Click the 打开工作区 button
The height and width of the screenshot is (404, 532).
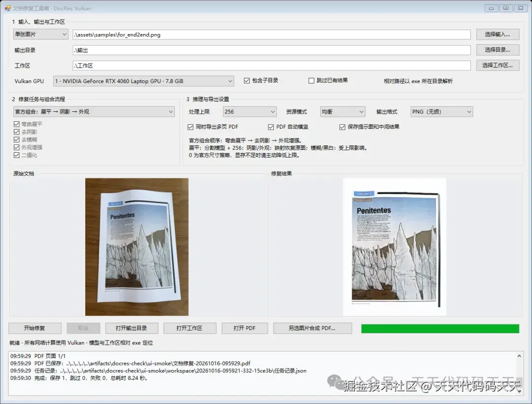pos(190,328)
